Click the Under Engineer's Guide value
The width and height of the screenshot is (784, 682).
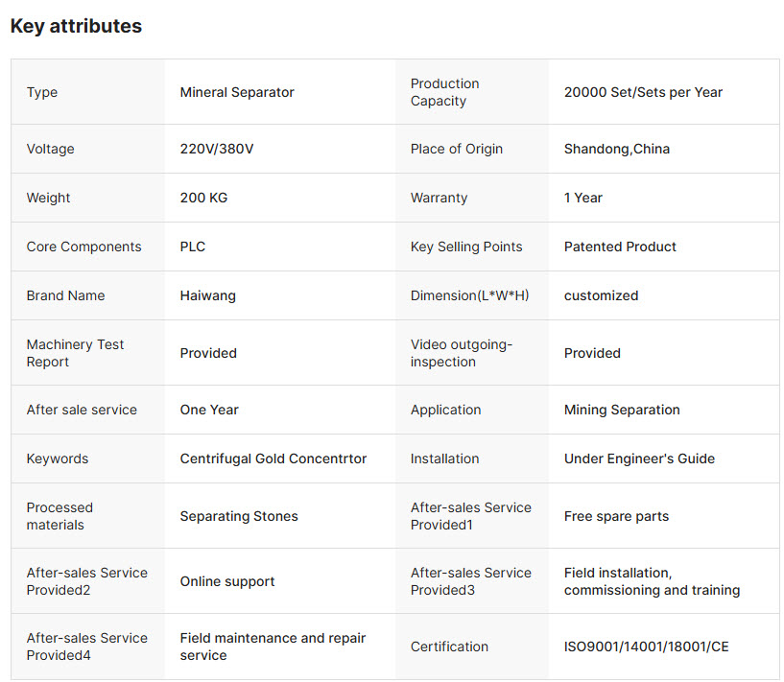(x=639, y=459)
